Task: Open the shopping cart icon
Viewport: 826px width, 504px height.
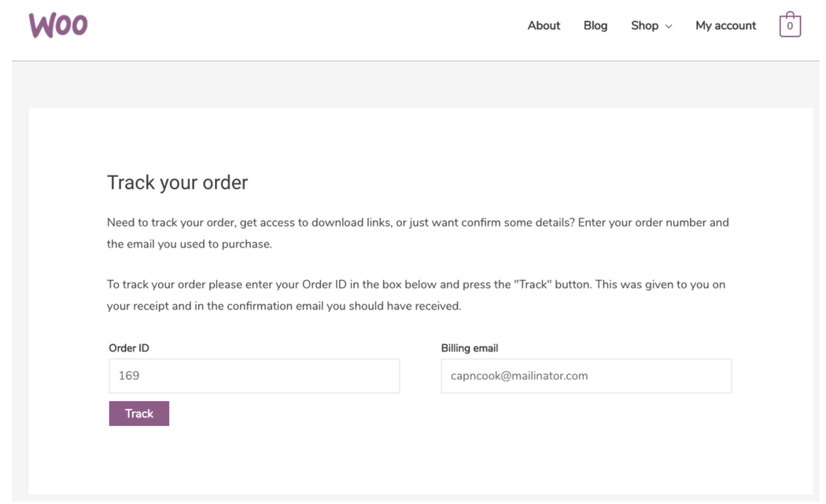Action: click(x=790, y=25)
